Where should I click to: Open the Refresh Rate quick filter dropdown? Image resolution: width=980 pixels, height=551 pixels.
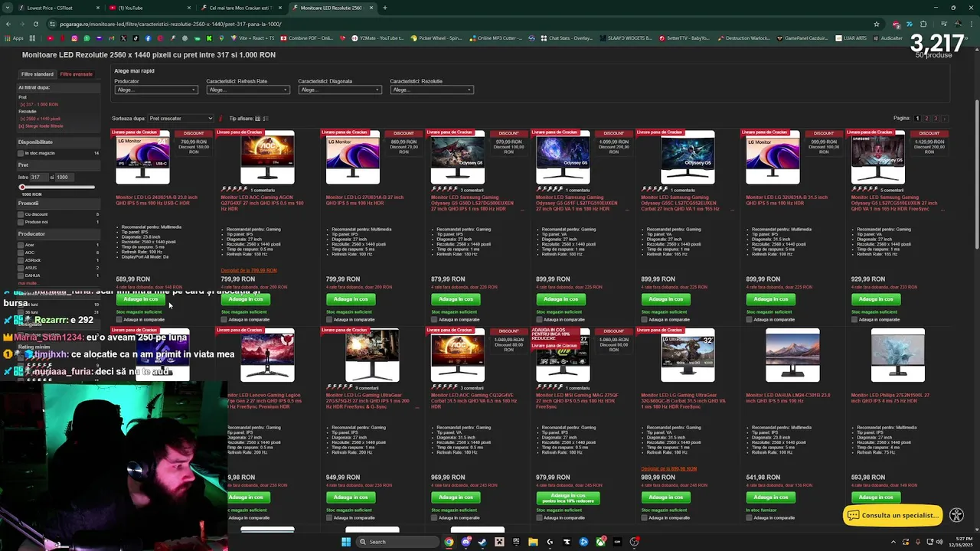point(247,90)
